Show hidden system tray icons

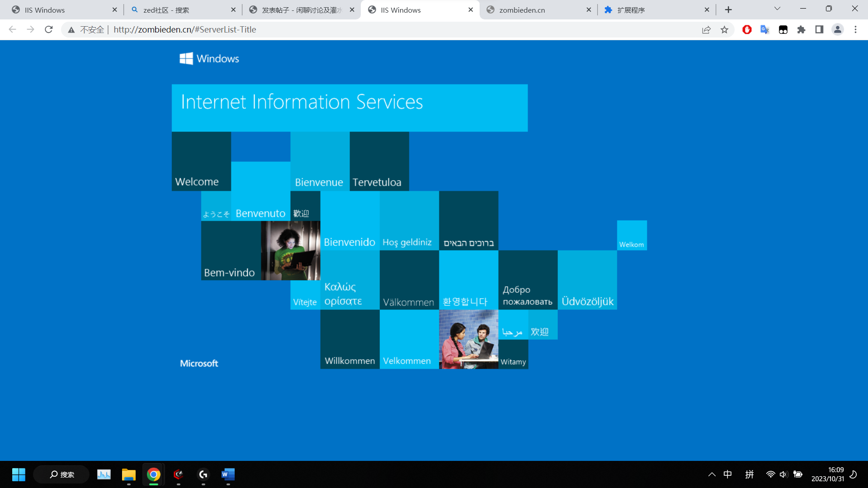(712, 474)
